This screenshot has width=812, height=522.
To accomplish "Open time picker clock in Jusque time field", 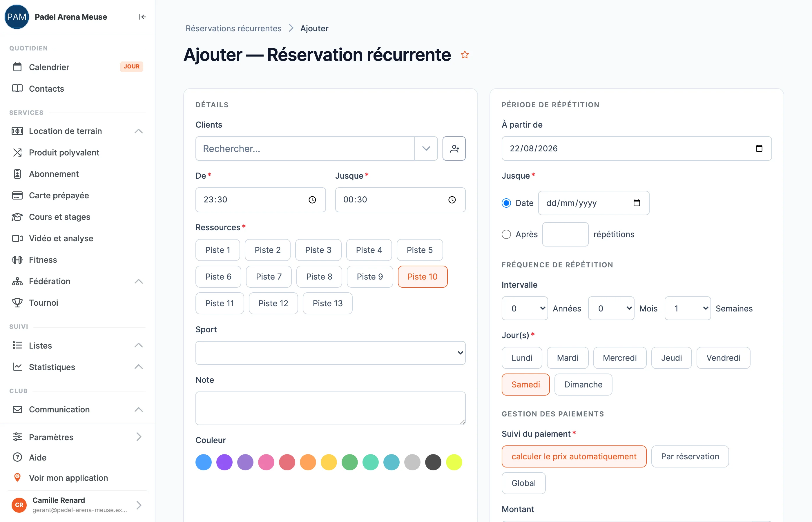I will [452, 200].
